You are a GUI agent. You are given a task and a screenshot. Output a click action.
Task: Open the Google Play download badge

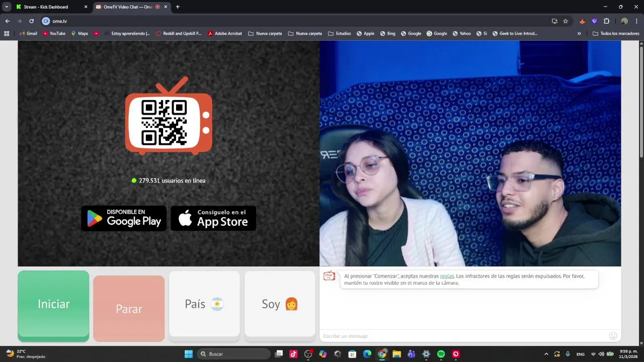pos(124,218)
